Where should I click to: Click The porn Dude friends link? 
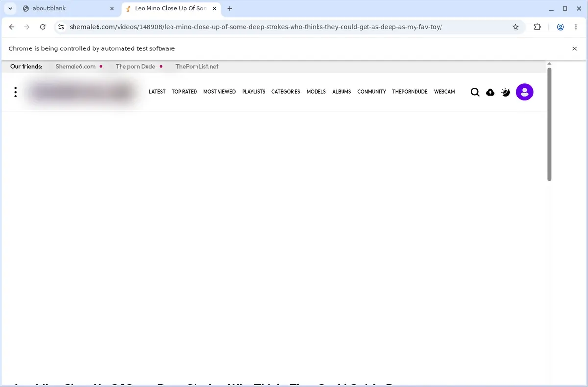135,66
